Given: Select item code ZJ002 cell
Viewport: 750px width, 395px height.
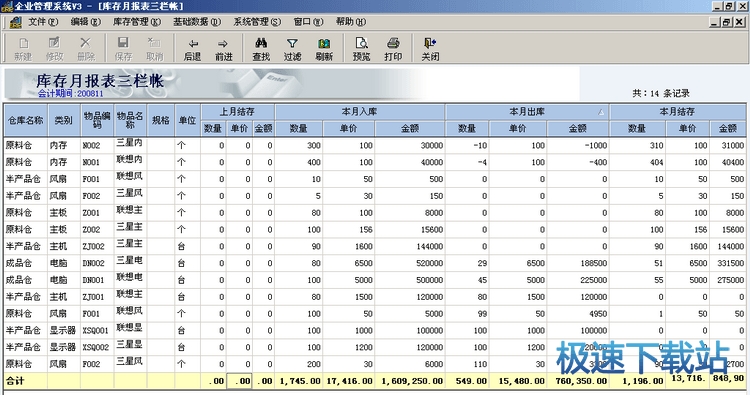Looking at the screenshot, I should (97, 246).
